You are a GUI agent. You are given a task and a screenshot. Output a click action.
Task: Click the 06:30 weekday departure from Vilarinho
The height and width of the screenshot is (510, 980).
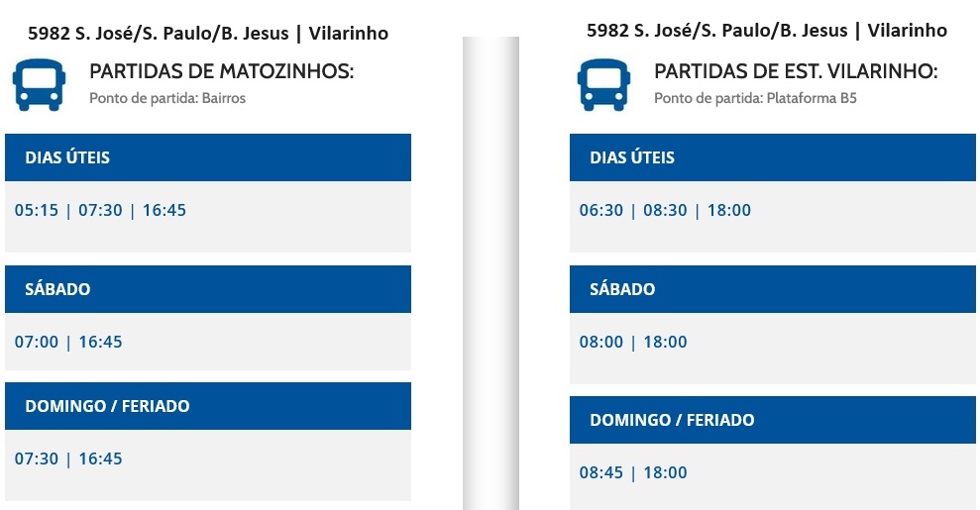click(x=601, y=210)
